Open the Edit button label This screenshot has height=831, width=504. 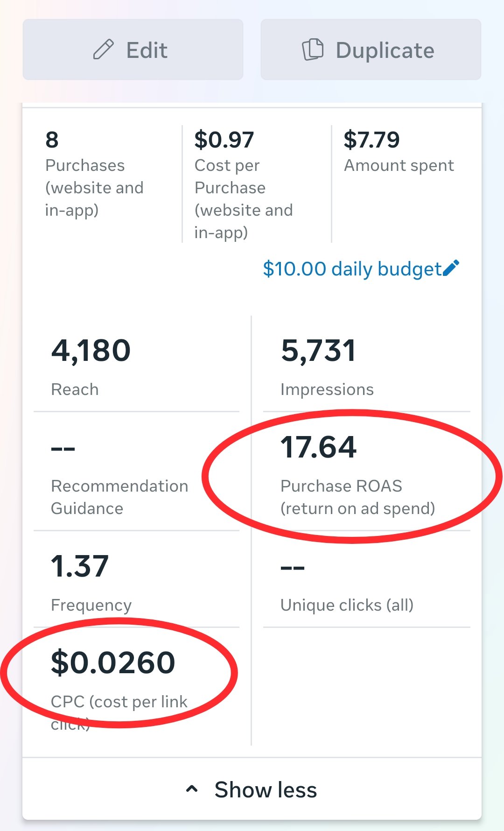tap(147, 50)
